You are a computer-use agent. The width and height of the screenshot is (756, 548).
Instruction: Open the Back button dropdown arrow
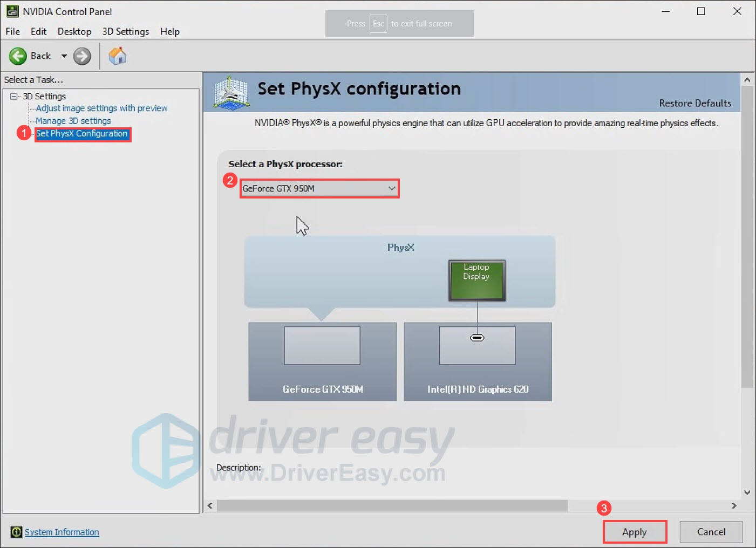(x=63, y=56)
